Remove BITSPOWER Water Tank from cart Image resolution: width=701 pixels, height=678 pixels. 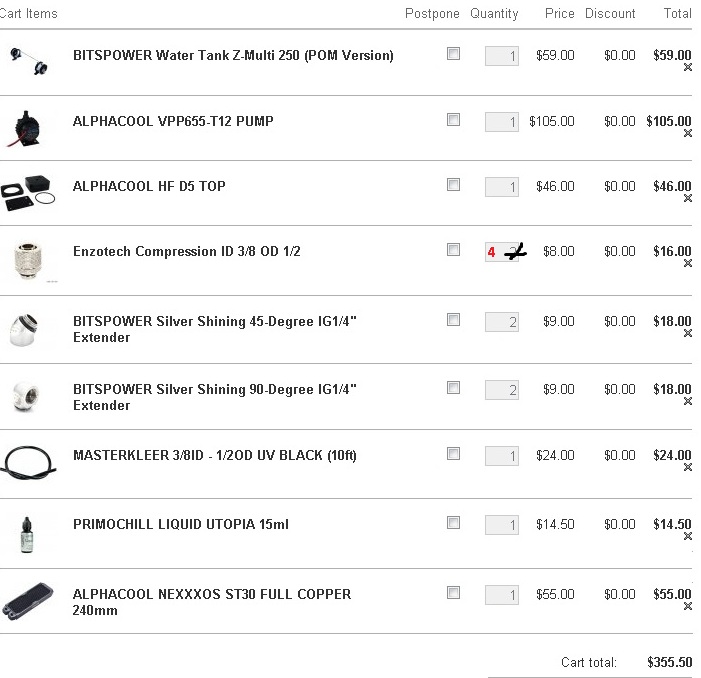688,67
